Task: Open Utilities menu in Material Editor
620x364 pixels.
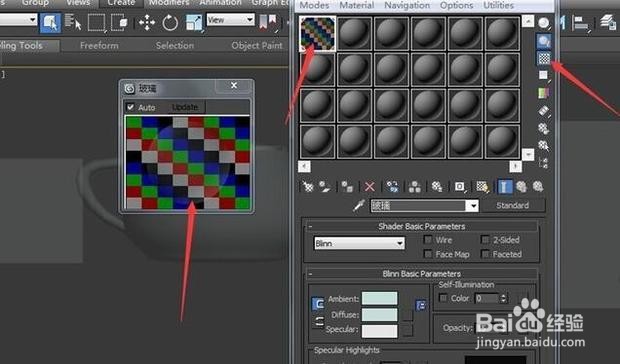Action: 499,6
